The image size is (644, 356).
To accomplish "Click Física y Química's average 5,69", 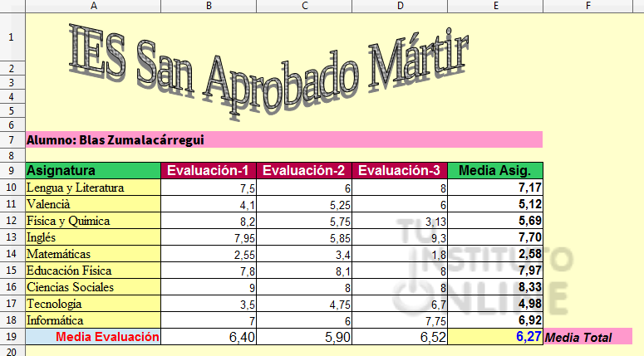I will pyautogui.click(x=495, y=220).
